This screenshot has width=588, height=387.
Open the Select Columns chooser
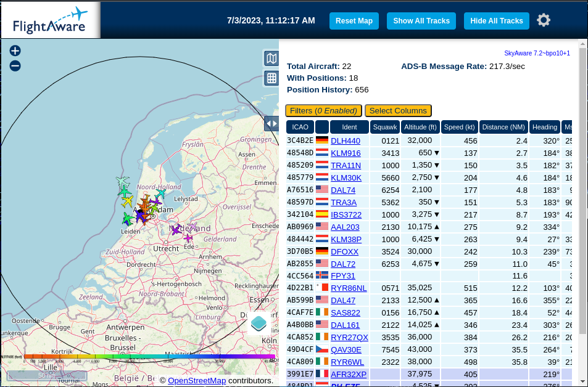[398, 111]
